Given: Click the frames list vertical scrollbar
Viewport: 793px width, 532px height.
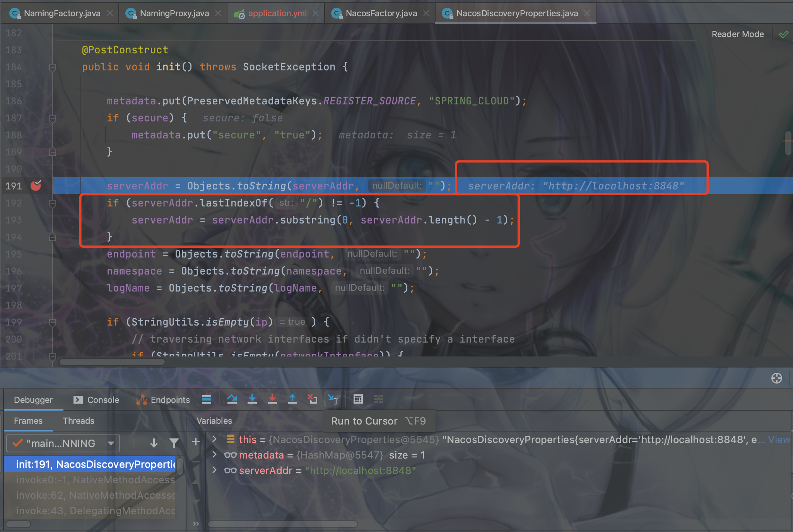Looking at the screenshot, I should [180, 466].
